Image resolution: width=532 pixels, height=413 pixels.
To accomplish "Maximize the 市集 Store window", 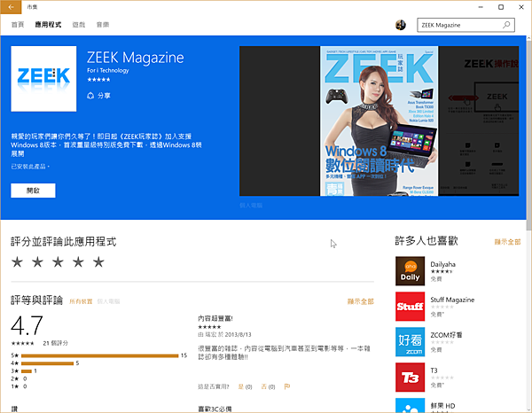I will click(x=501, y=7).
